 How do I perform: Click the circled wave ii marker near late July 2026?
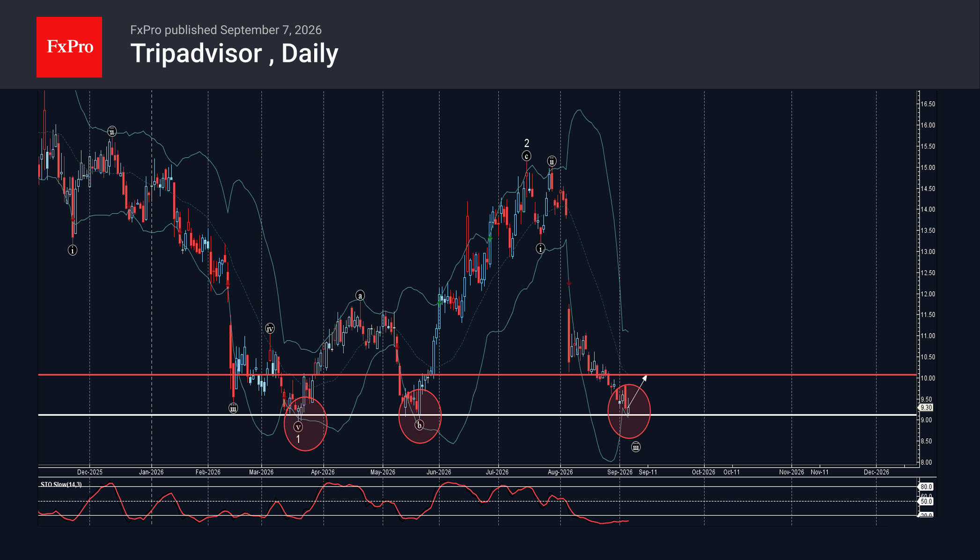pos(552,161)
